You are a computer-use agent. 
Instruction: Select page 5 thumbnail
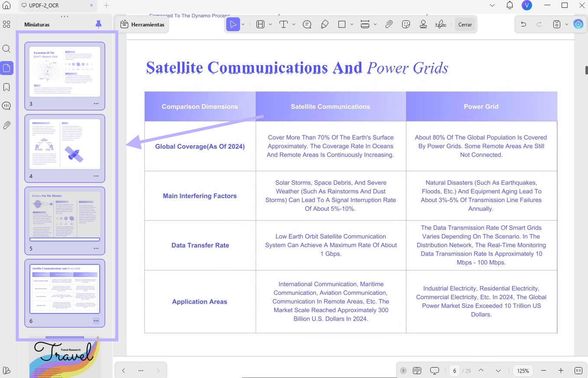pyautogui.click(x=65, y=216)
